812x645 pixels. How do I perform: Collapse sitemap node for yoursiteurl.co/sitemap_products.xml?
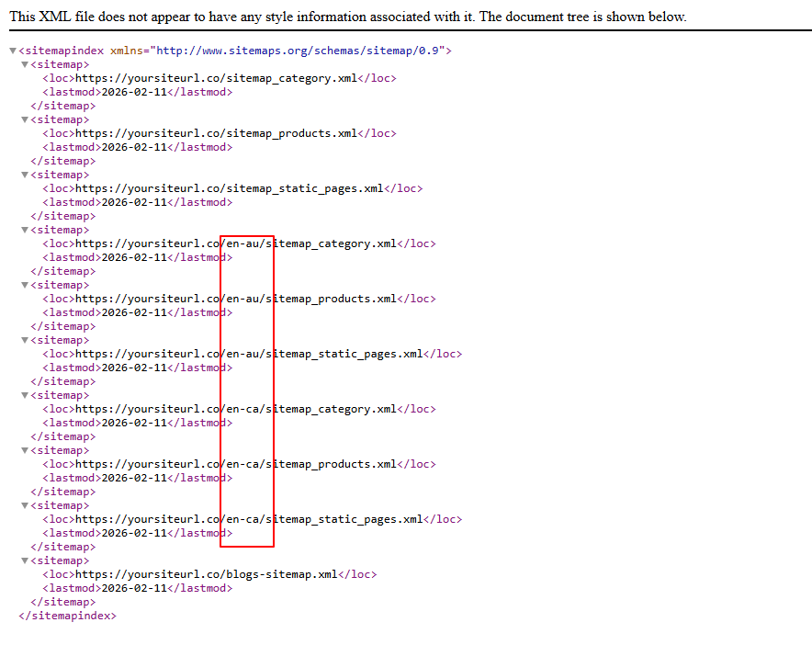[25, 120]
